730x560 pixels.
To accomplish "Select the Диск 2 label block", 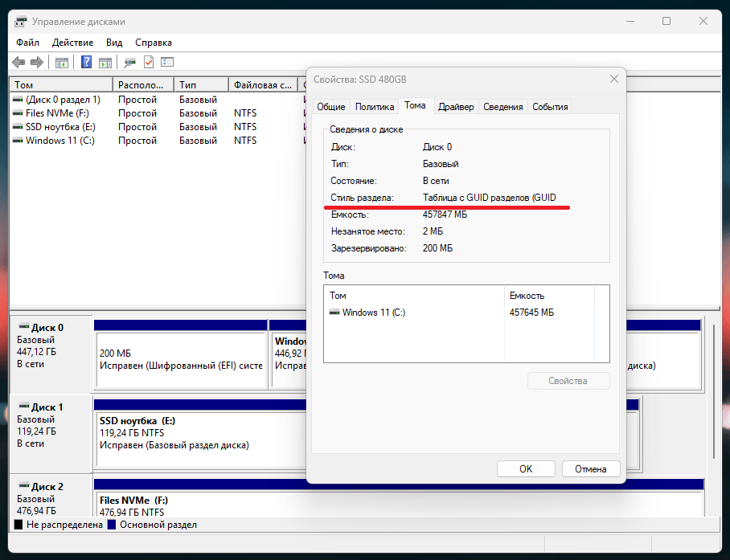I will (51, 497).
